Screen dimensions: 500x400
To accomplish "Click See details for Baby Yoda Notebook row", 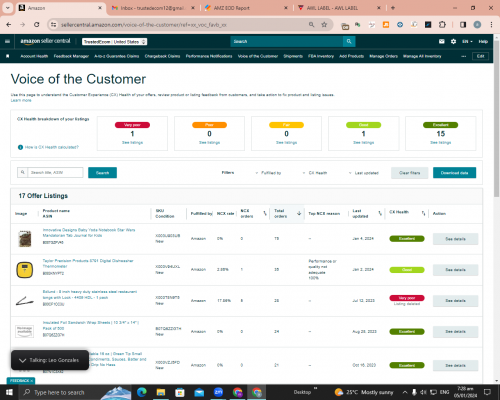I will coord(455,239).
